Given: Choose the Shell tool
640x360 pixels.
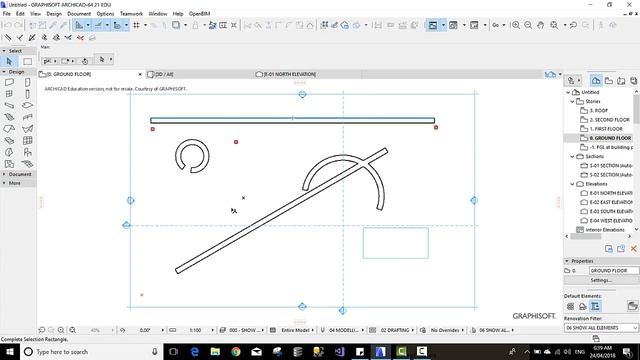Looking at the screenshot, I should tap(27, 129).
